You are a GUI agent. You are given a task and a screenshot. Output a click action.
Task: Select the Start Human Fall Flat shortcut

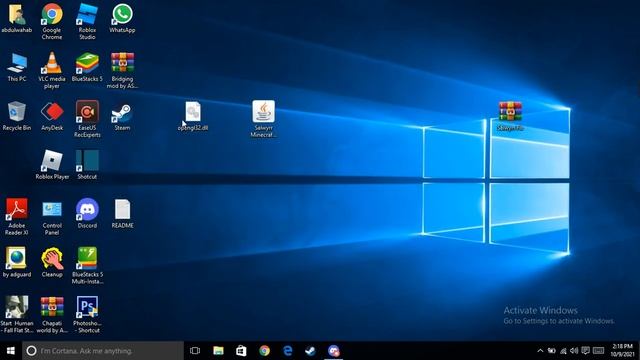click(17, 307)
